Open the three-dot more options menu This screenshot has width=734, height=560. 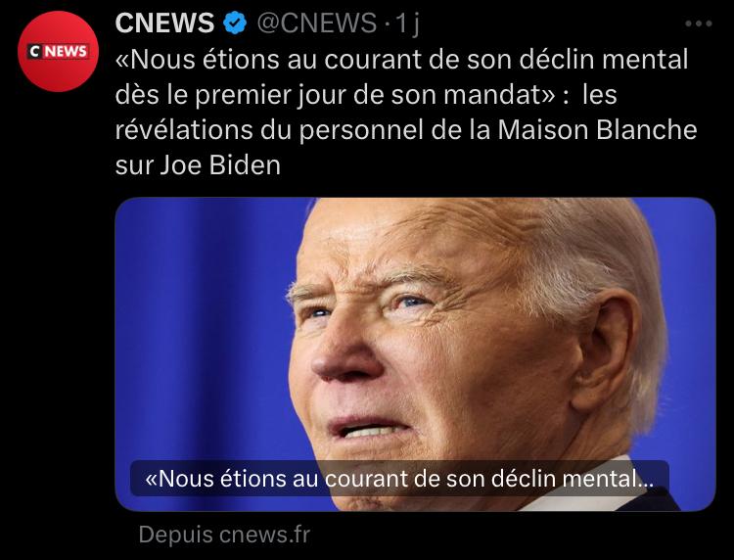[x=699, y=23]
